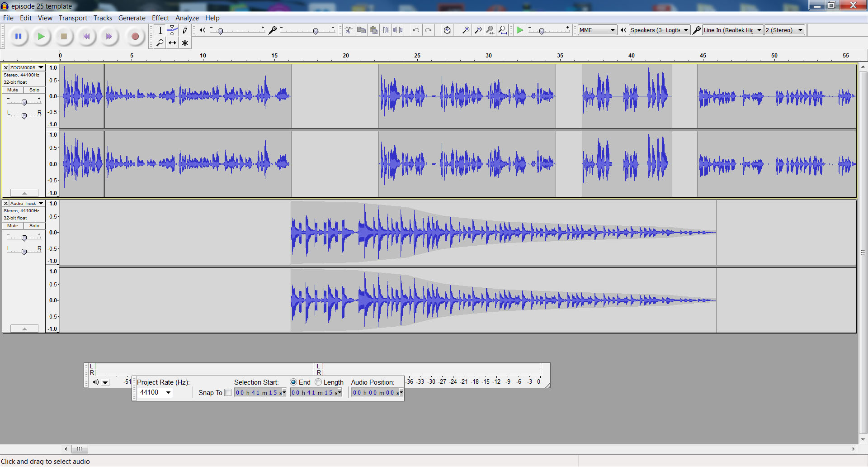Click the output volume slider

point(237,30)
